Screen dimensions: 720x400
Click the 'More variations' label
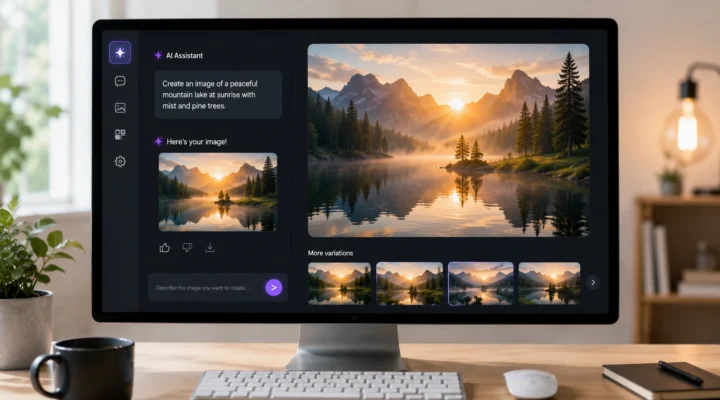point(330,253)
